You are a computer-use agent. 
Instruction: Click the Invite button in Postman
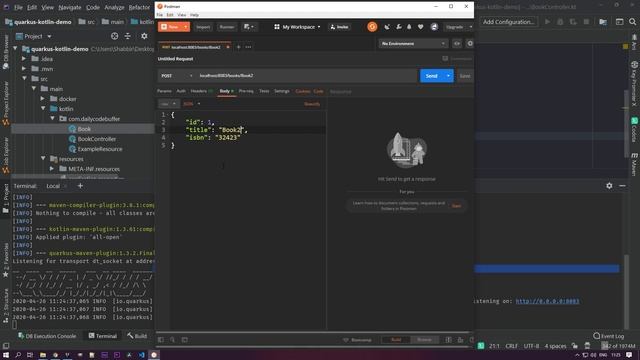coord(339,27)
